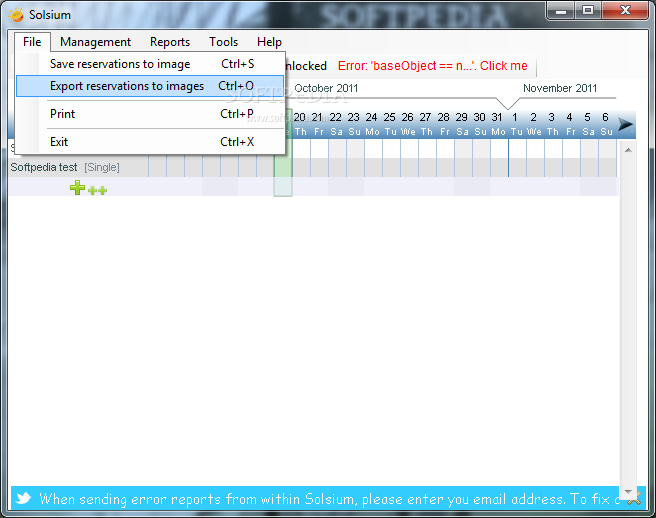Viewport: 656px width, 518px height.
Task: Minimize the Solsium window
Action: tap(561, 10)
